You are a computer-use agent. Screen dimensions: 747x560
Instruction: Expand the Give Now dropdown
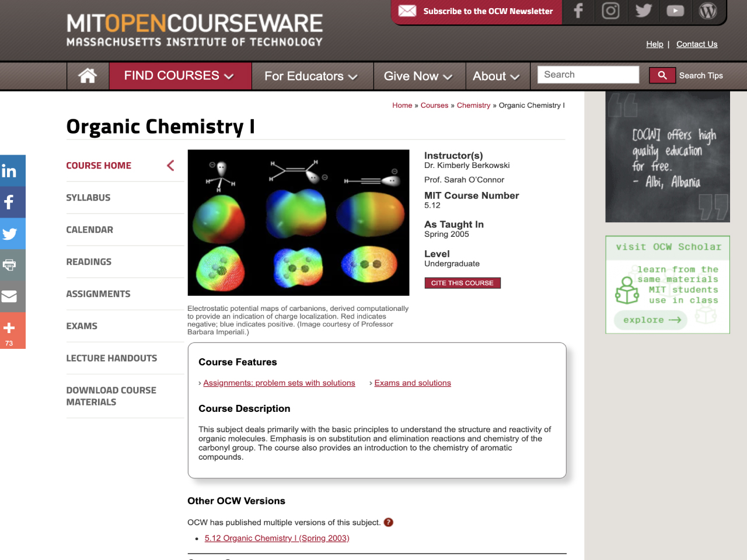click(x=419, y=76)
